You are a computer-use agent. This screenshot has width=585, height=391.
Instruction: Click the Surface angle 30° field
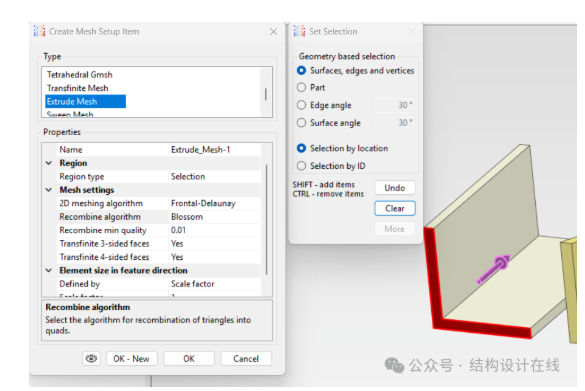click(394, 123)
